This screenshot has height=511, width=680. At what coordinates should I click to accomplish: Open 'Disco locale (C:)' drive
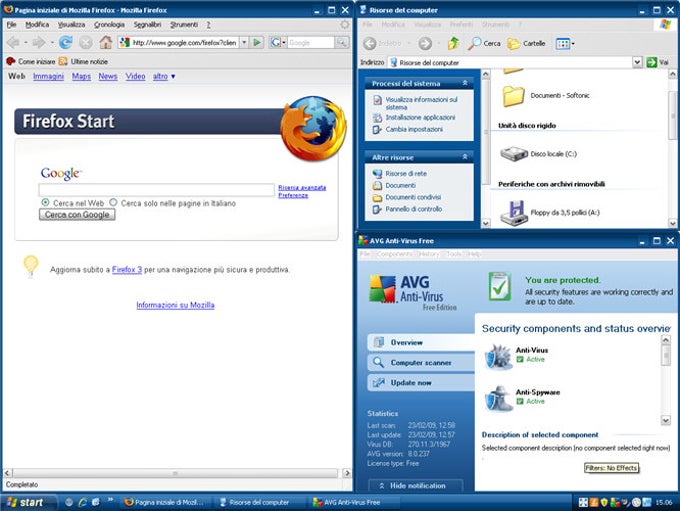point(539,154)
